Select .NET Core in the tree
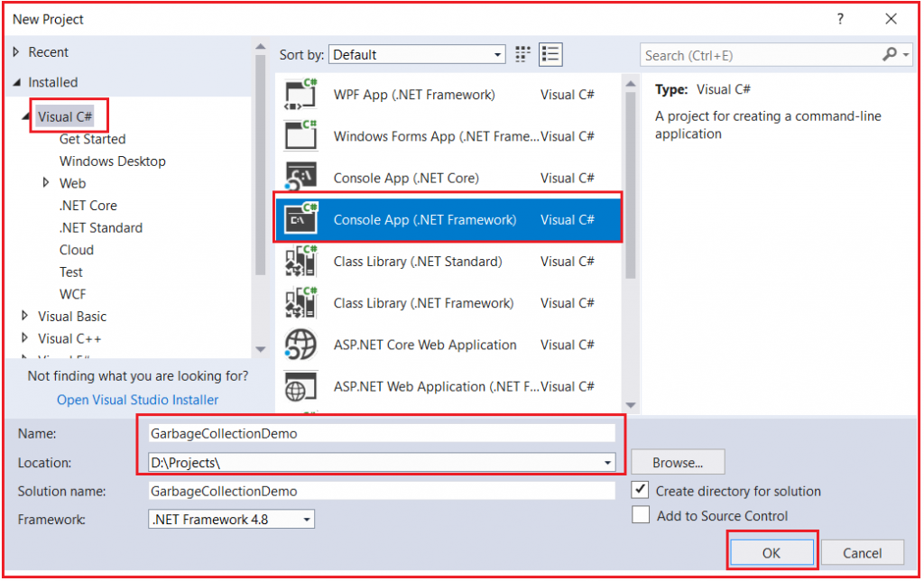Screen dimensions: 924x581 88,206
